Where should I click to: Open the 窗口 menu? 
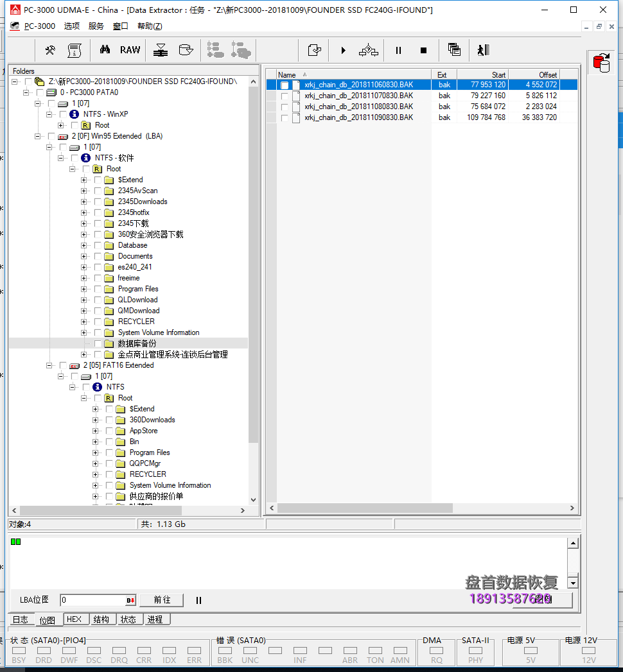121,26
